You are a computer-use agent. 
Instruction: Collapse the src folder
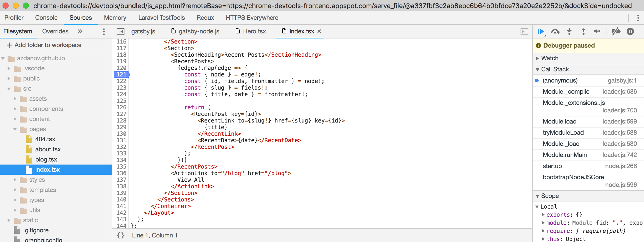(9, 89)
